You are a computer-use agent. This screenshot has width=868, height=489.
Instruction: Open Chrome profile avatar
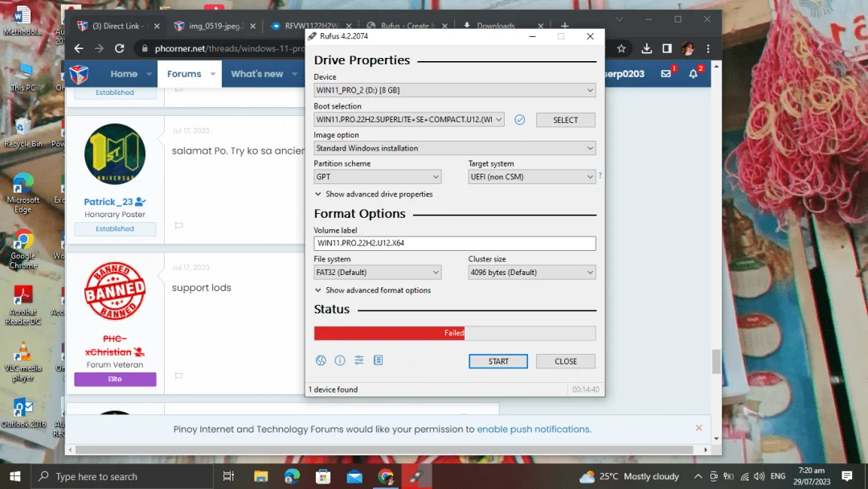(688, 49)
